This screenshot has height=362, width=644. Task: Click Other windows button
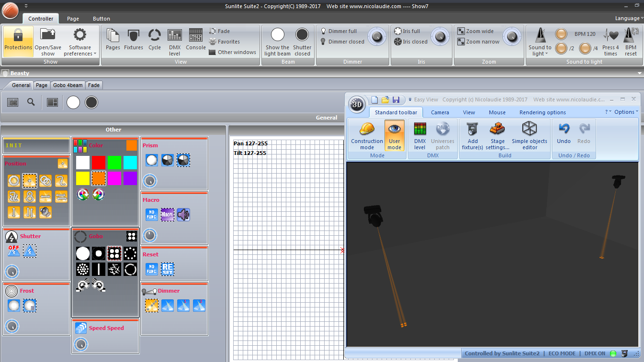(232, 52)
